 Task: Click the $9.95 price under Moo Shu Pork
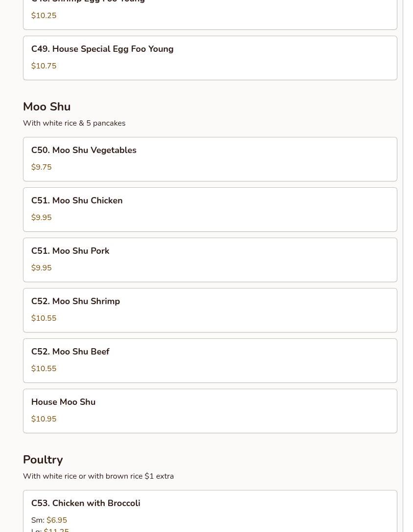tap(42, 267)
